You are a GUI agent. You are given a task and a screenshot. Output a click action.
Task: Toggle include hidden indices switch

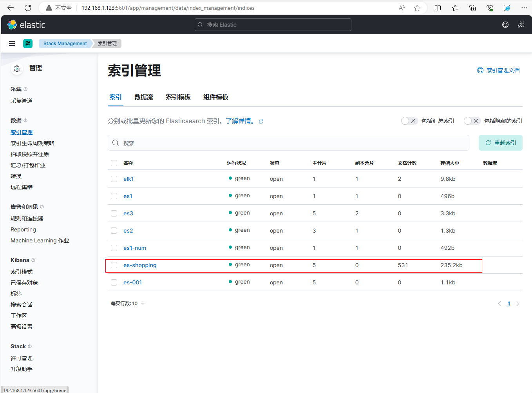pos(471,121)
